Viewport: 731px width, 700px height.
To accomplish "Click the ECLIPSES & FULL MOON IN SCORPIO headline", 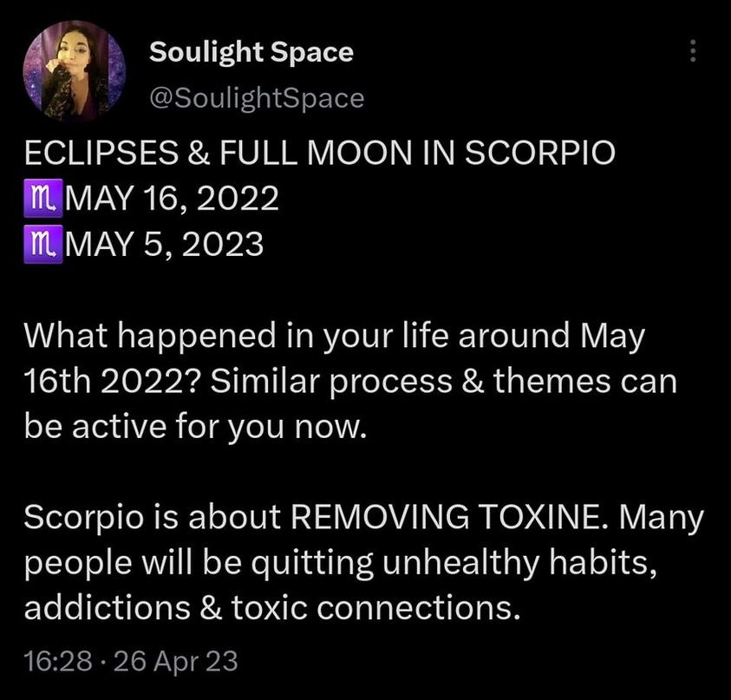I will click(319, 153).
